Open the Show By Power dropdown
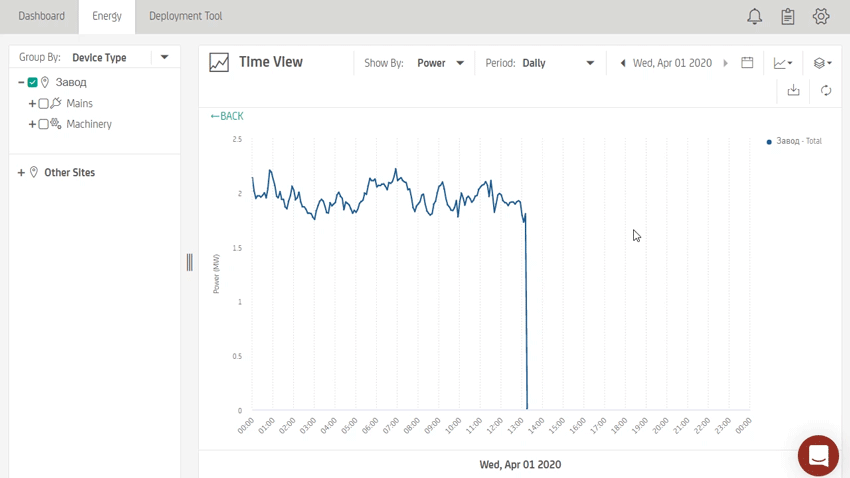The height and width of the screenshot is (478, 850). pyautogui.click(x=440, y=63)
